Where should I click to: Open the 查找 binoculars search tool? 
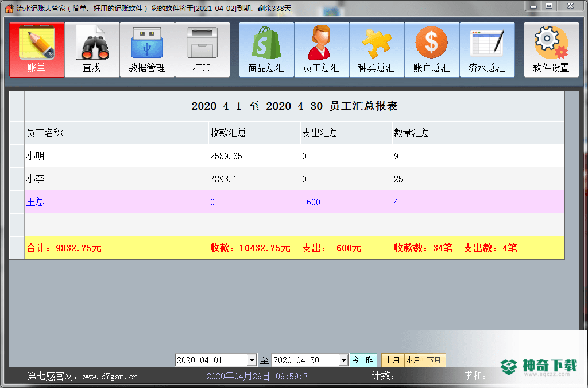point(92,50)
